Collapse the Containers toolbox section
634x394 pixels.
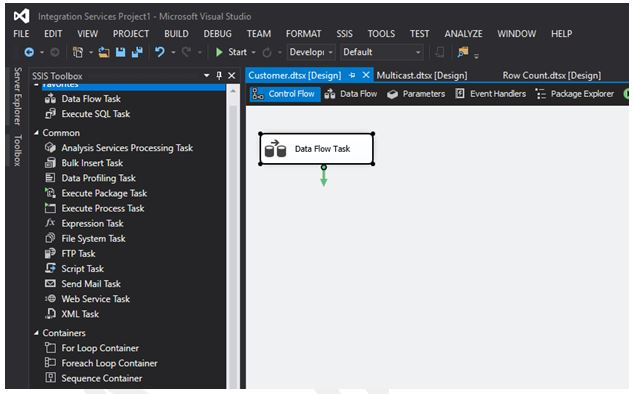tap(36, 333)
